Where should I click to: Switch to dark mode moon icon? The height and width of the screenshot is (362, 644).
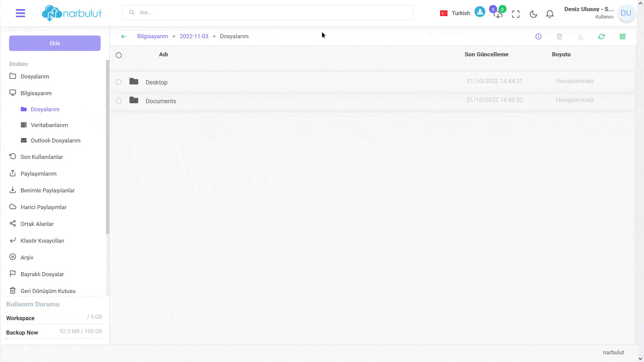[533, 14]
